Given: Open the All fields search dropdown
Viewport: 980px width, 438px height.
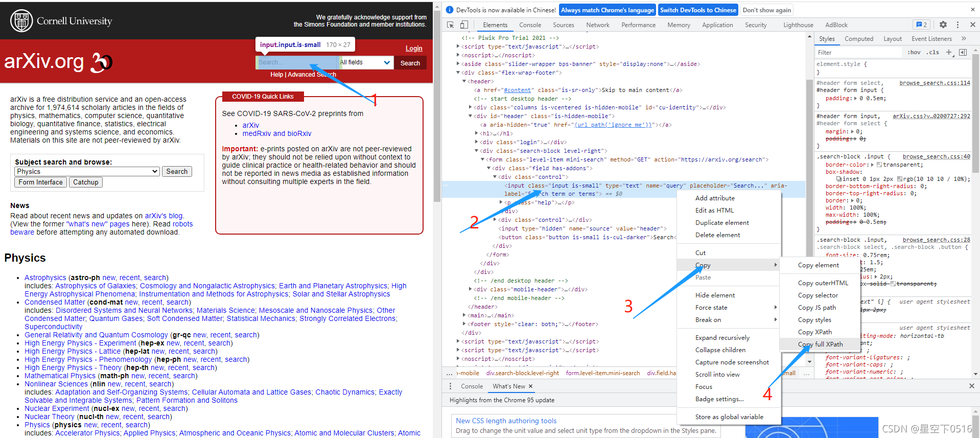Looking at the screenshot, I should [x=366, y=62].
